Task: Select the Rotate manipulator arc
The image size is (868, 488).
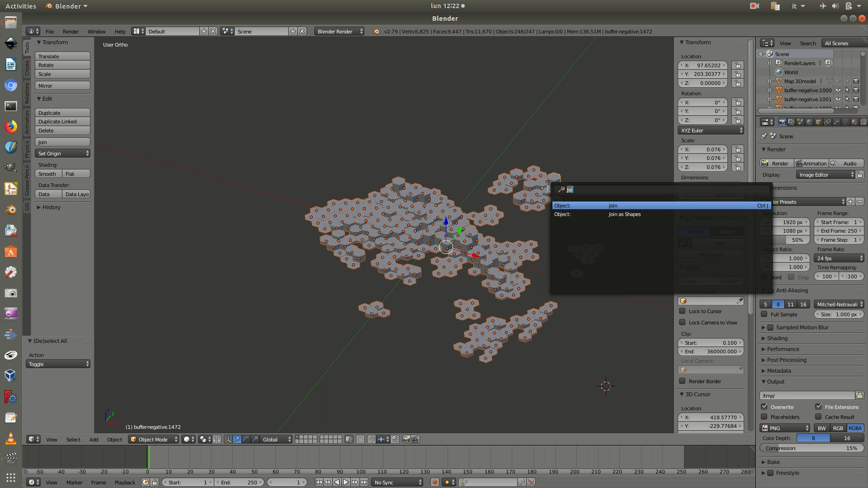Action: point(246,439)
